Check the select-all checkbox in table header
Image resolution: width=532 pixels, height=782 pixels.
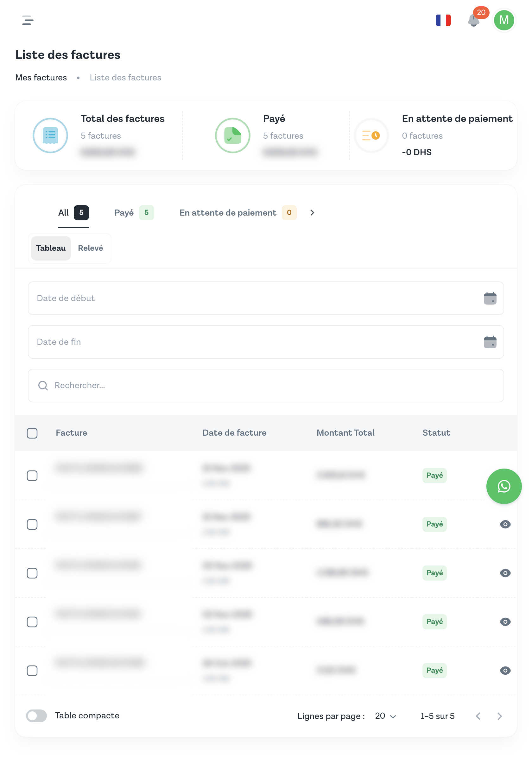[32, 433]
